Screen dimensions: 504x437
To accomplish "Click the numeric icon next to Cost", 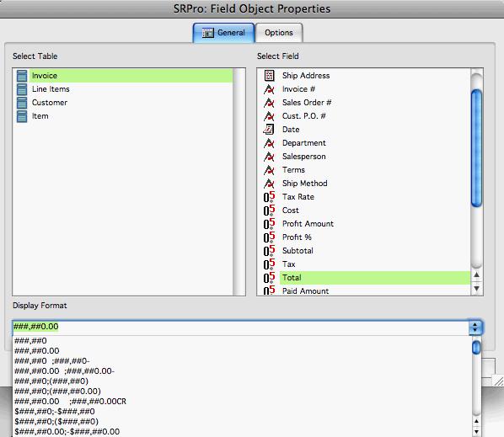I will coord(270,211).
